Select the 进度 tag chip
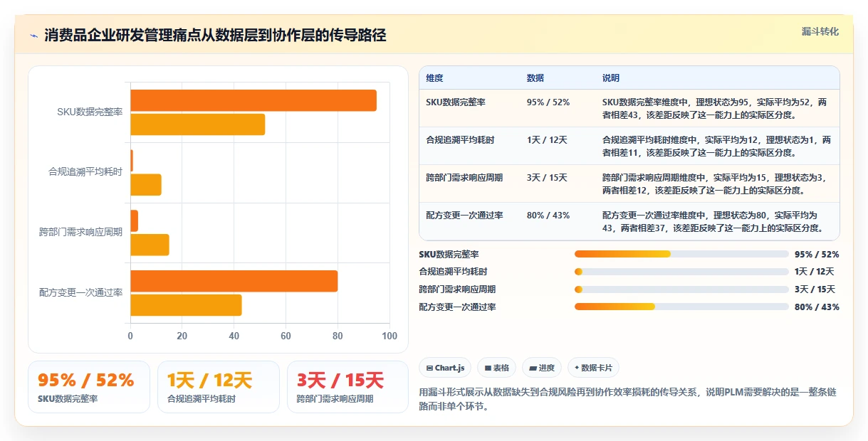 click(541, 368)
